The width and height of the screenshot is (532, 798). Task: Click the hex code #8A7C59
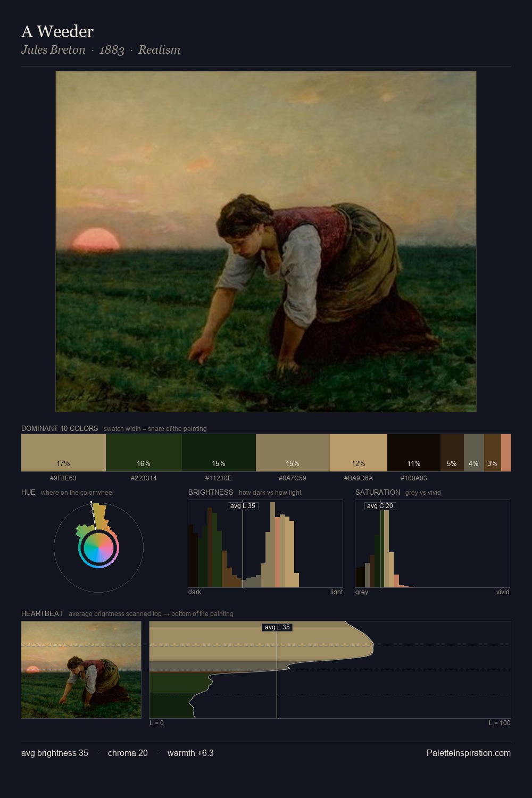[293, 478]
